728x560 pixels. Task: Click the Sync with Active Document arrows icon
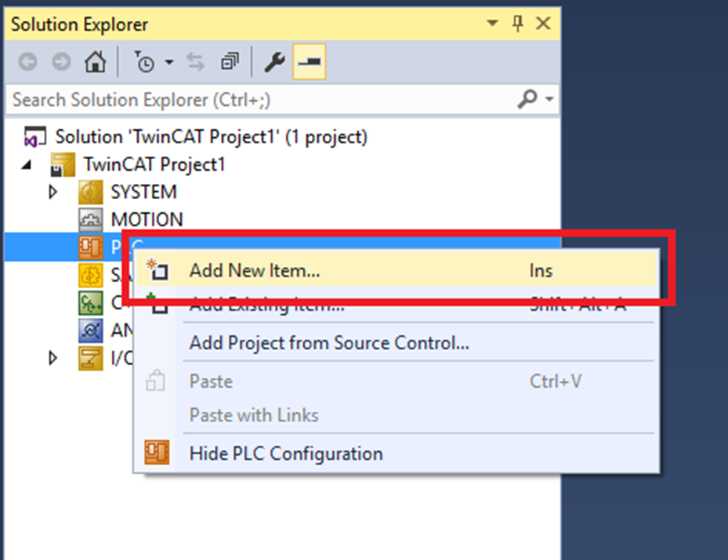click(195, 63)
